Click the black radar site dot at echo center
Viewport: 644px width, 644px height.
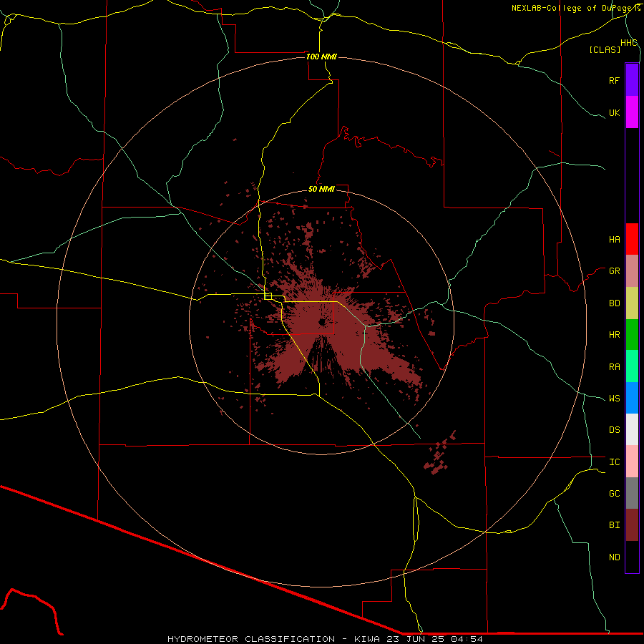[x=321, y=322]
